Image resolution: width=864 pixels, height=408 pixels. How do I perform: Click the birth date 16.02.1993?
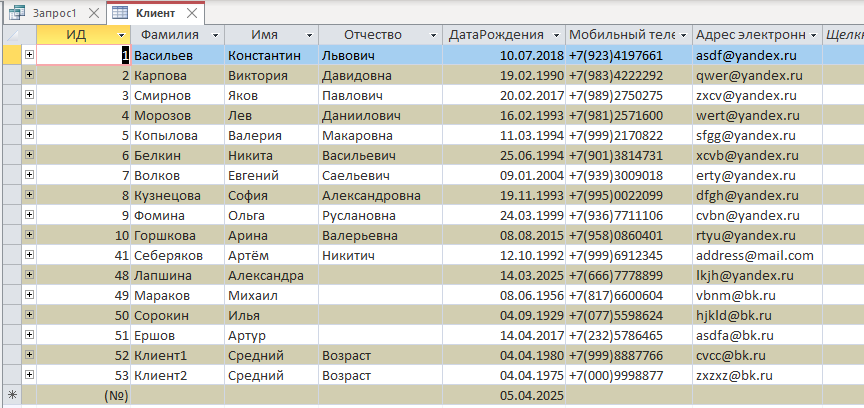(x=504, y=116)
